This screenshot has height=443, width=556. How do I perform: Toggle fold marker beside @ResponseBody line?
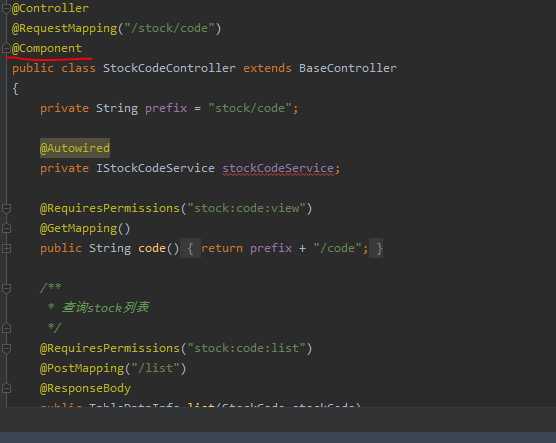pyautogui.click(x=6, y=388)
